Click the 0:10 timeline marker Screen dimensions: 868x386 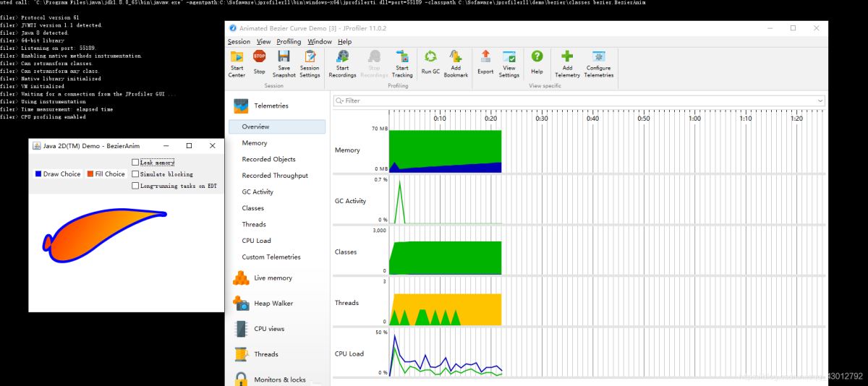[440, 119]
